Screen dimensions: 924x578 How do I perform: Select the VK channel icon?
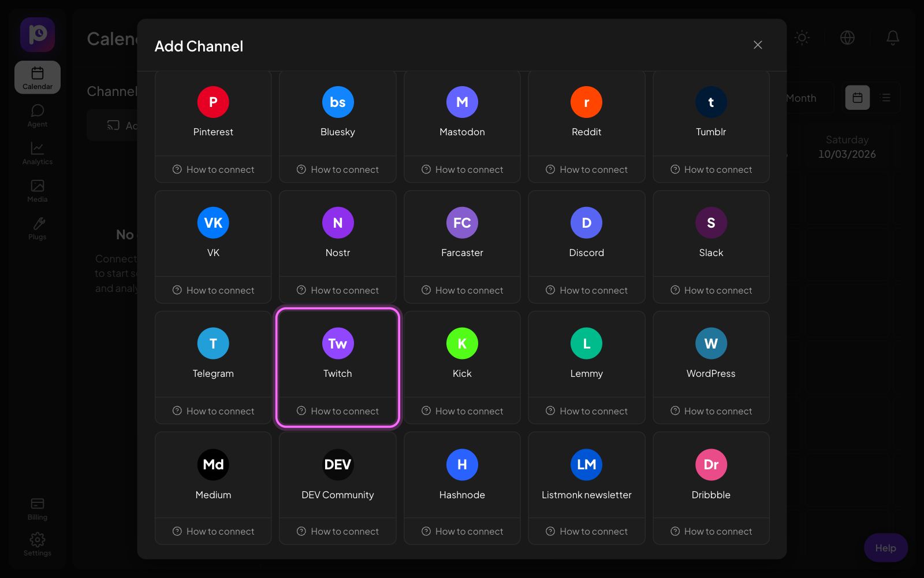click(213, 223)
